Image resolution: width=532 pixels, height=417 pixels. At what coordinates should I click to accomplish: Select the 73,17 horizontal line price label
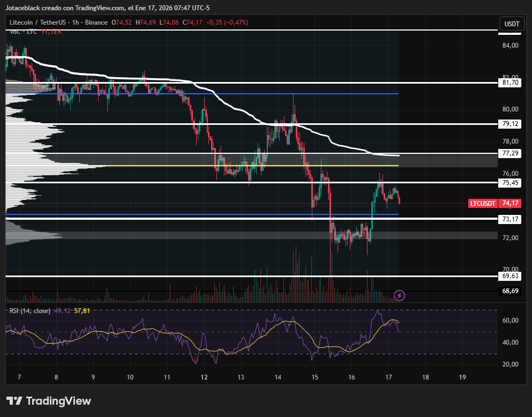click(510, 219)
